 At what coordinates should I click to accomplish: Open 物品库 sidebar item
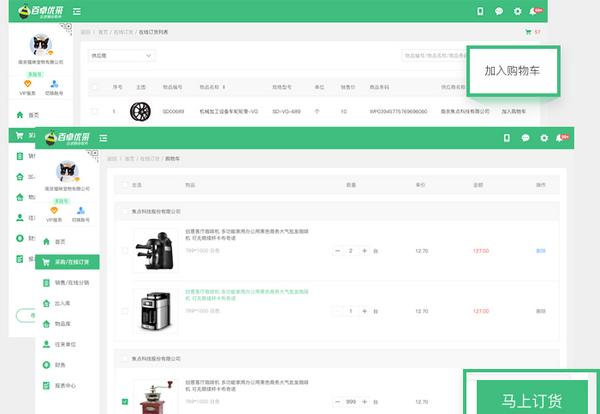coord(57,324)
